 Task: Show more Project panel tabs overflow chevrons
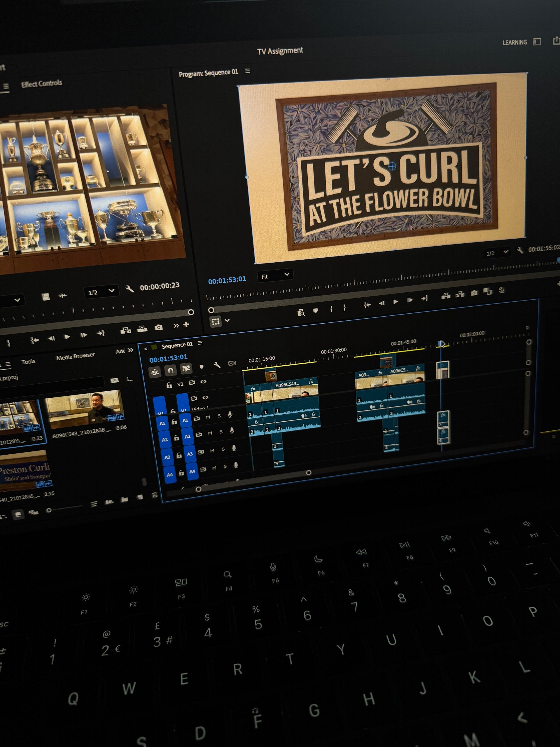tap(131, 350)
